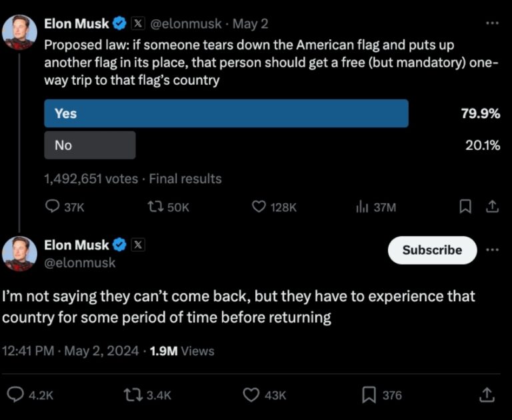
Task: Open more options beside Subscribe button
Action: [x=492, y=250]
